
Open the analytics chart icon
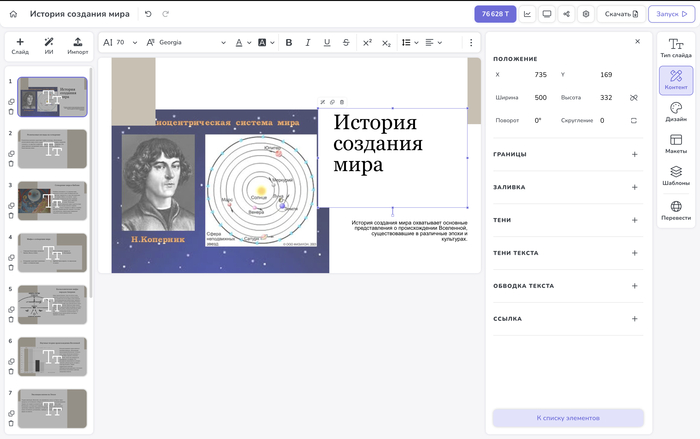[527, 14]
